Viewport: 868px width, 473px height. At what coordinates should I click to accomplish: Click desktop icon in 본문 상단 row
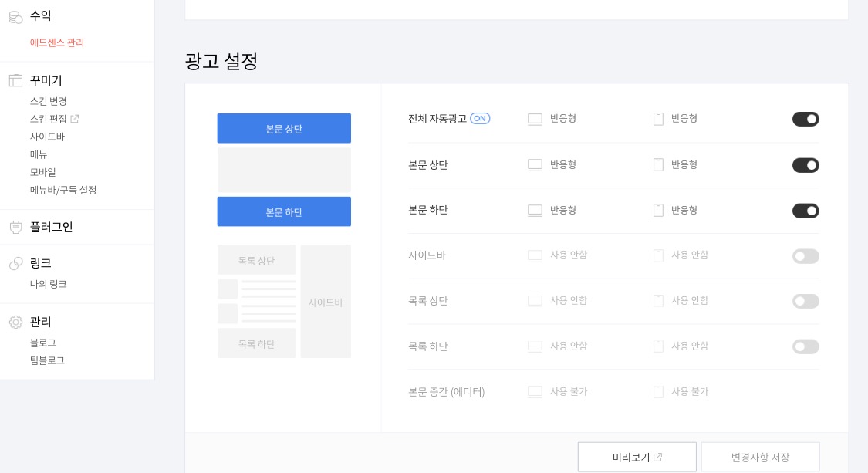(x=535, y=165)
